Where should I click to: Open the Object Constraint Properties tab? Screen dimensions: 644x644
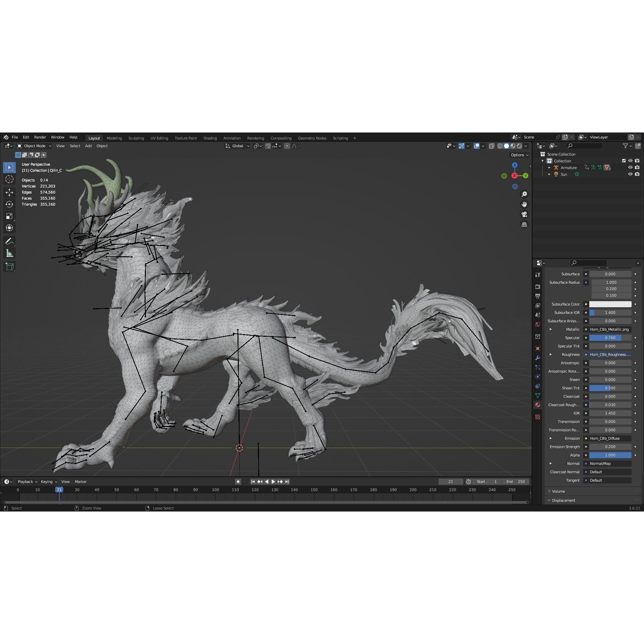pos(538,386)
